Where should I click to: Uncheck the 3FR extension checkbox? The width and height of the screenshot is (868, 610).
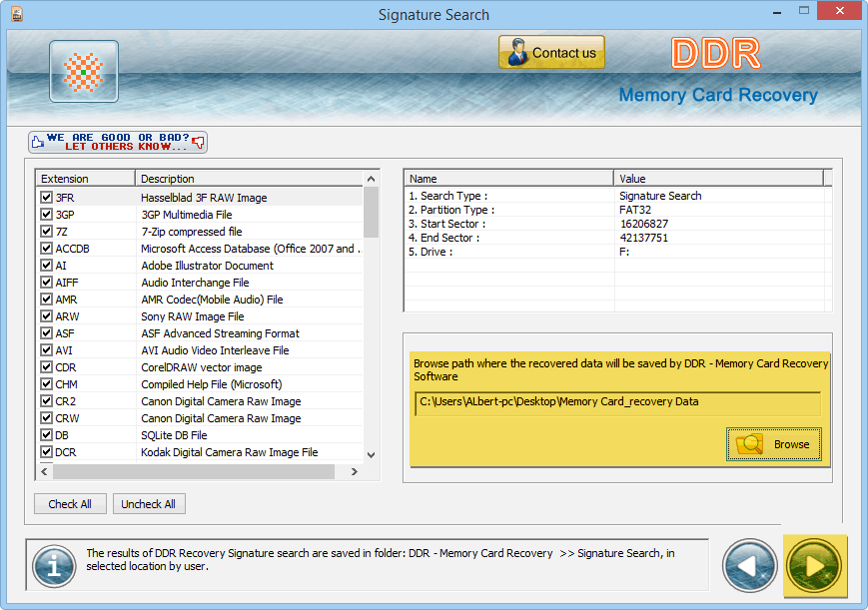47,197
